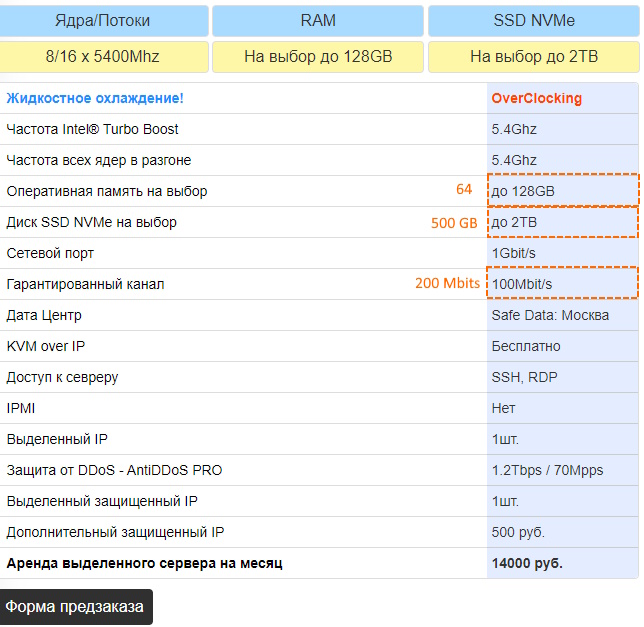
Task: Click the OverClocking heading
Action: 536,98
